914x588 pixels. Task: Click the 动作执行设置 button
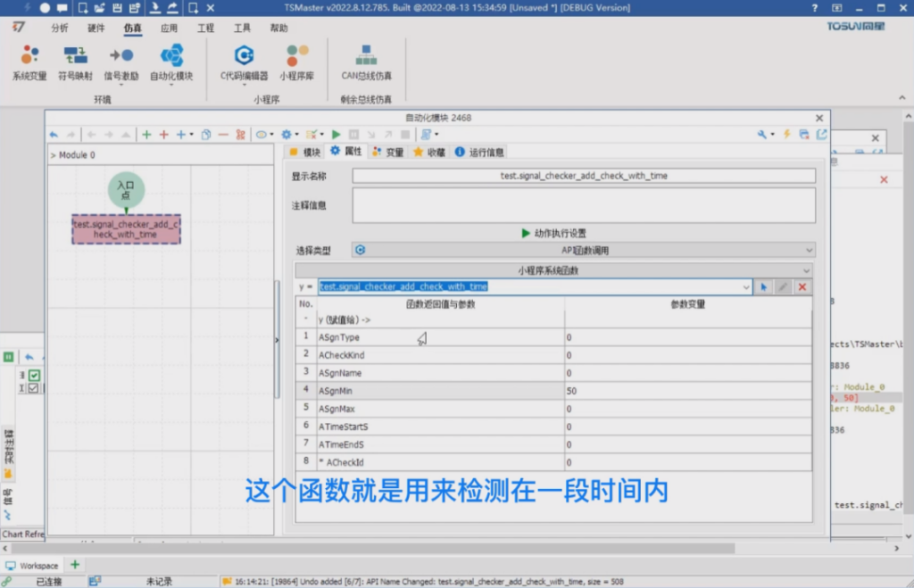point(553,233)
